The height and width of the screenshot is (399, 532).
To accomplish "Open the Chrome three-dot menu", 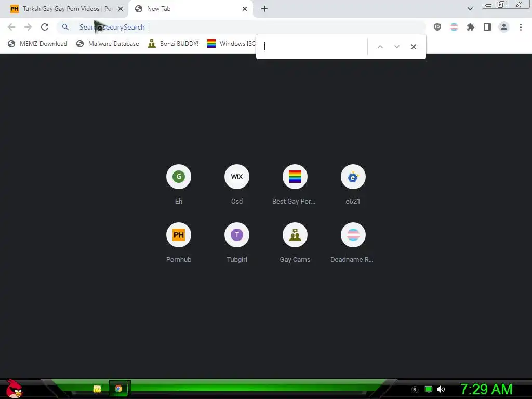I will click(x=521, y=27).
